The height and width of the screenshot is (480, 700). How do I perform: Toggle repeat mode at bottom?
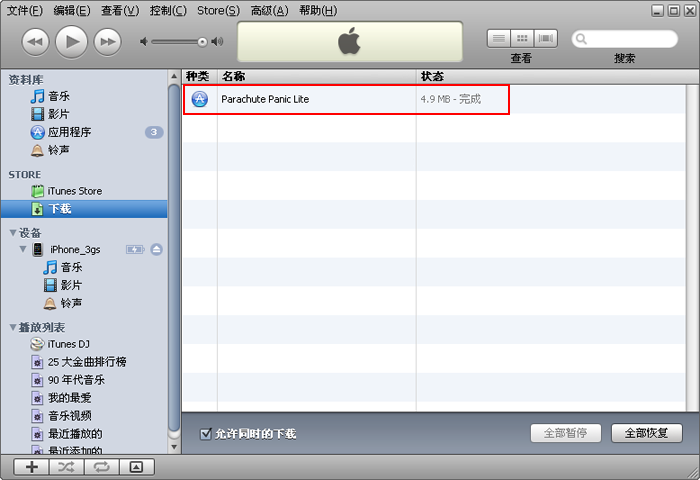pos(101,466)
